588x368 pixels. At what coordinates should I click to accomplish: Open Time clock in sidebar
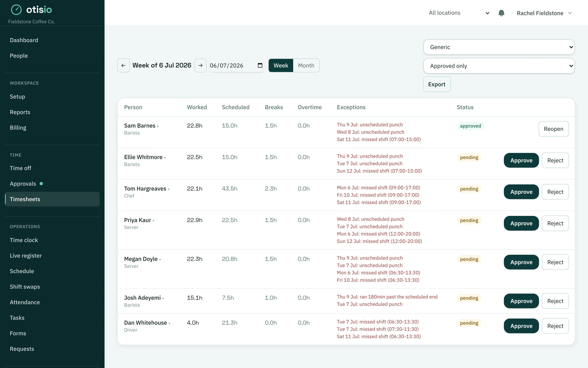pos(52,240)
